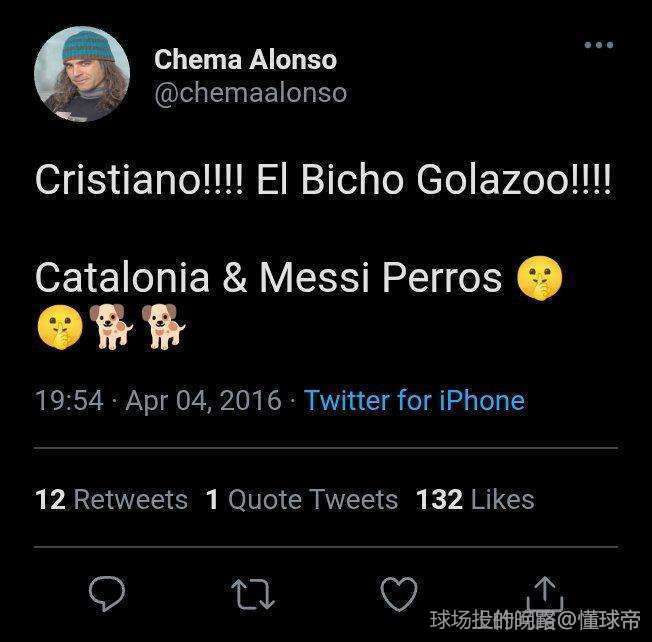Tap the second dog emoji

pos(163,326)
